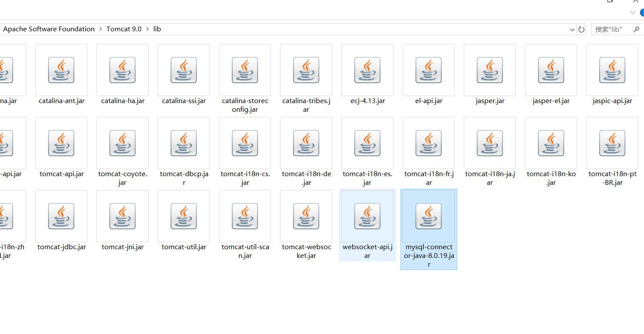This screenshot has height=334, width=644.
Task: Click the mysql-connector-java-8.0.19.jar file name
Action: (x=429, y=256)
